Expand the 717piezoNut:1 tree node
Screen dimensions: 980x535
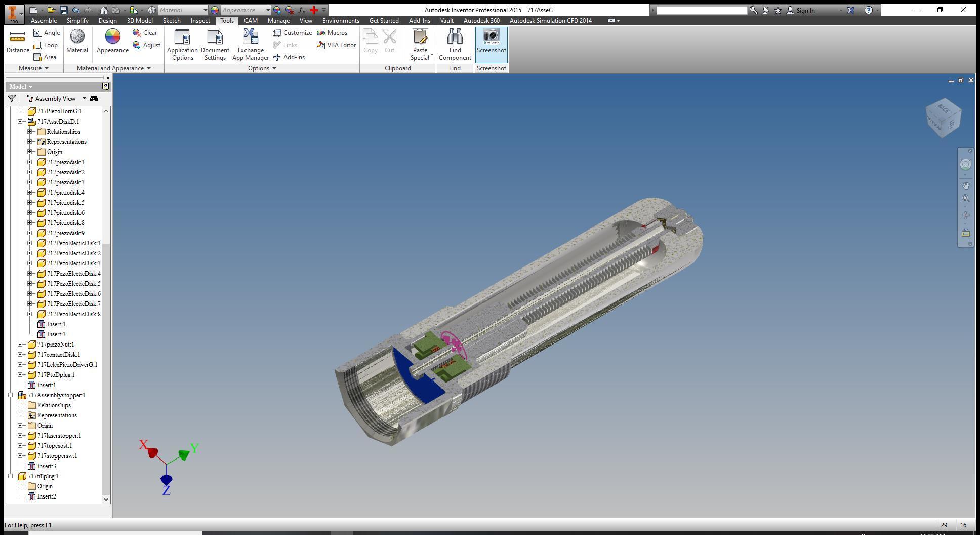pos(20,345)
